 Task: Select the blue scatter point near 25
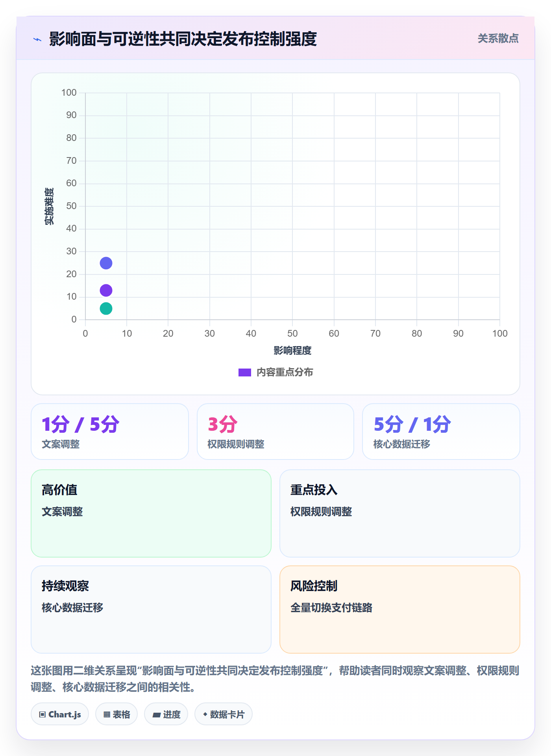coord(106,263)
